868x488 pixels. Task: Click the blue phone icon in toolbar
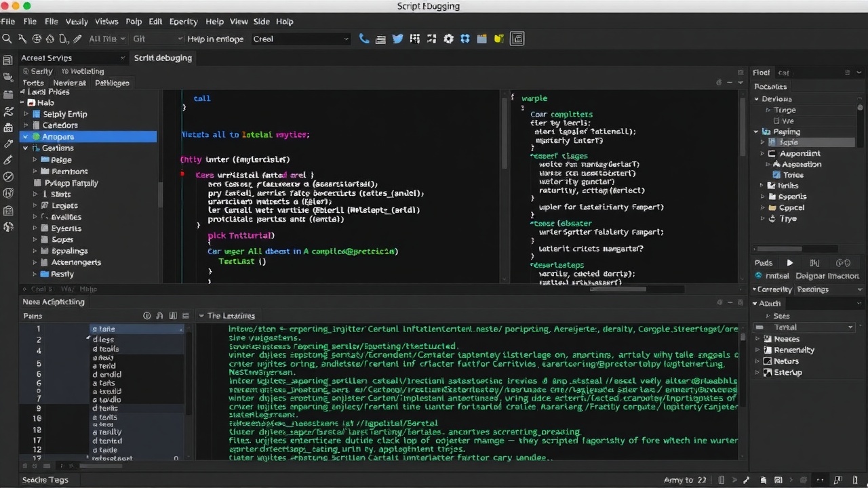364,39
